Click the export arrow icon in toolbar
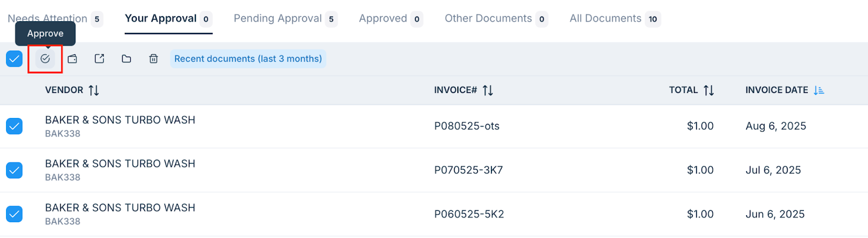The width and height of the screenshot is (868, 238). pos(99,59)
